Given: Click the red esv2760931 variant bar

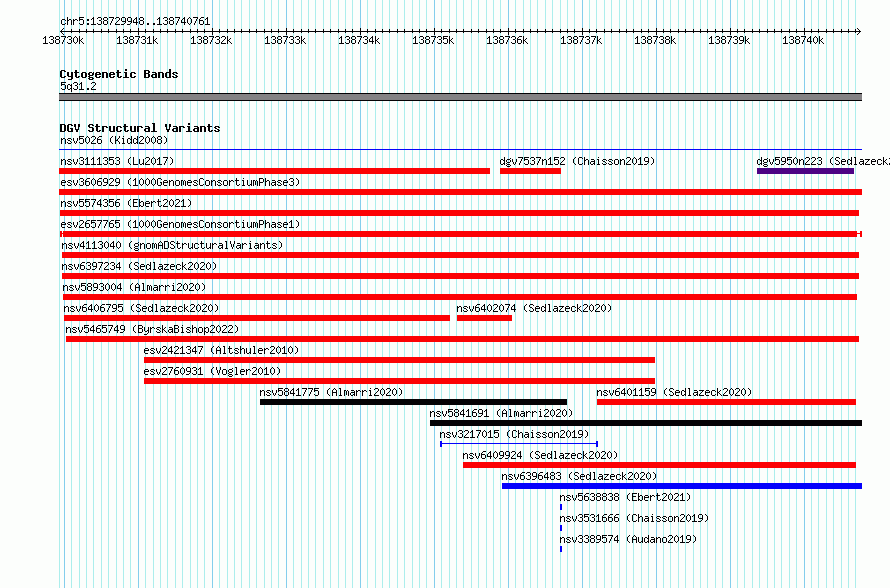Looking at the screenshot, I should [x=399, y=381].
